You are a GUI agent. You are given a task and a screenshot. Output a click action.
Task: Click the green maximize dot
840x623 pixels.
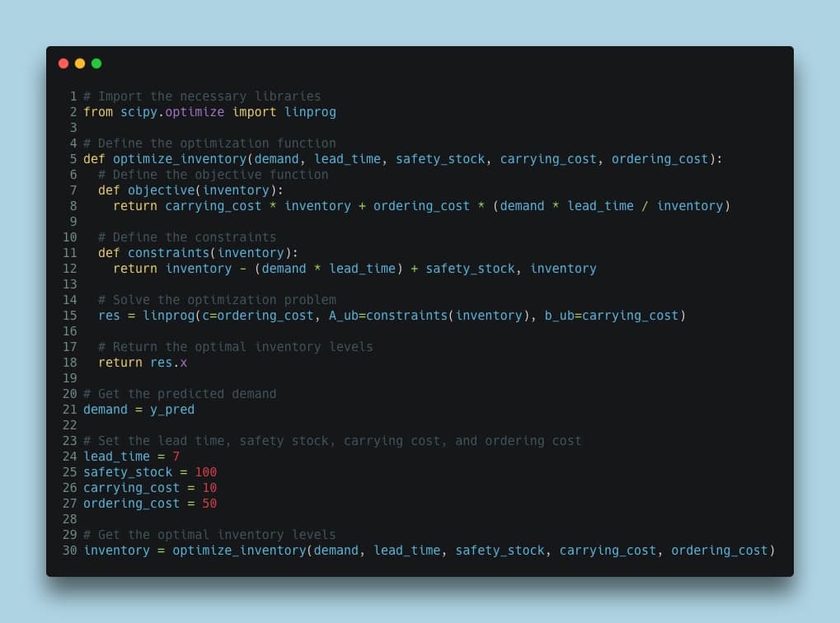pyautogui.click(x=96, y=63)
